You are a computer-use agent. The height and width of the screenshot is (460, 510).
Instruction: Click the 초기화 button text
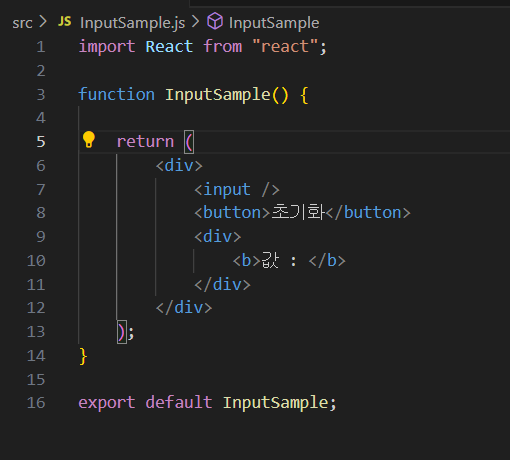[x=298, y=212]
